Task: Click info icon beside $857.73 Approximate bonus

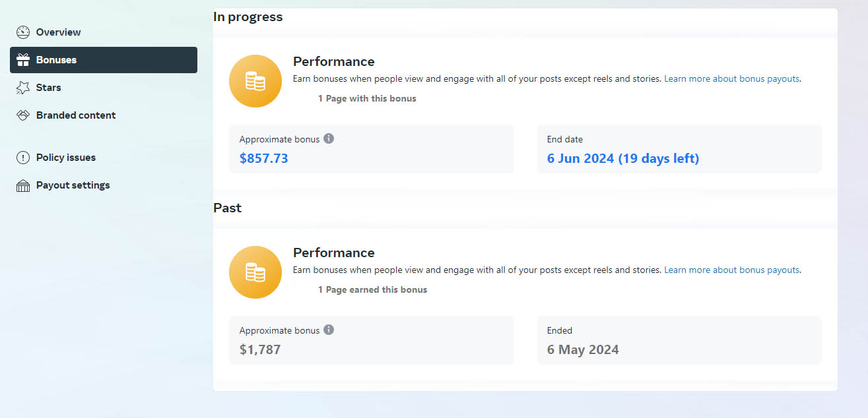Action: [329, 138]
